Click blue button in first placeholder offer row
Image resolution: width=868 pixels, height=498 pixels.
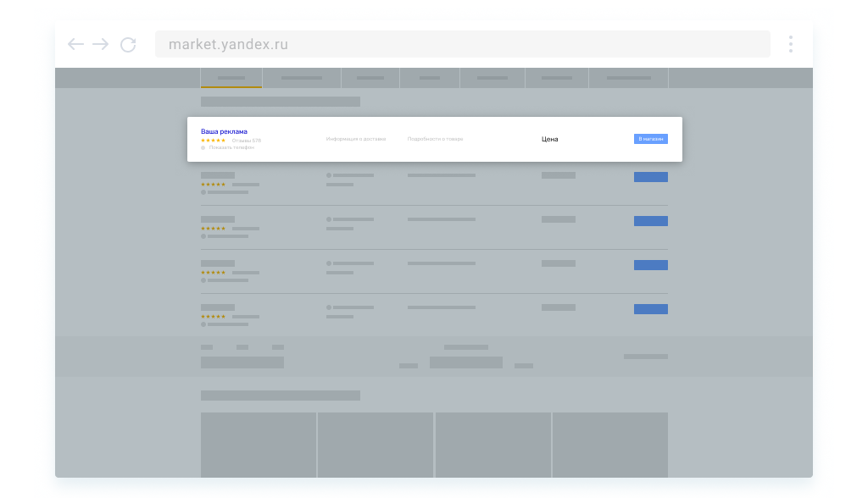[650, 177]
